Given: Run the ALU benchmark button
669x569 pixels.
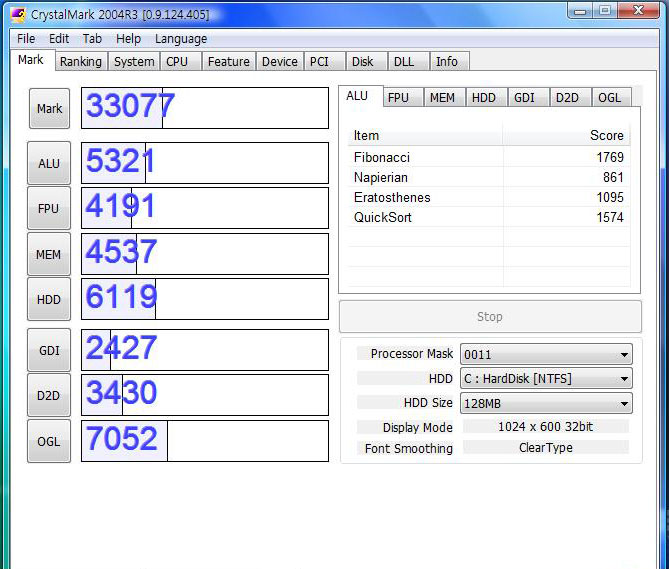Looking at the screenshot, I should tap(49, 163).
